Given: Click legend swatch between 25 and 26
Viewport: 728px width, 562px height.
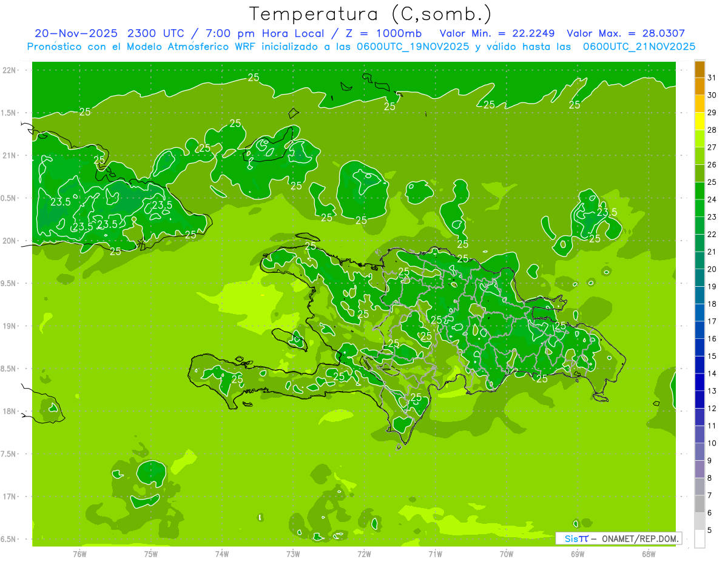Looking at the screenshot, I should pyautogui.click(x=699, y=173).
